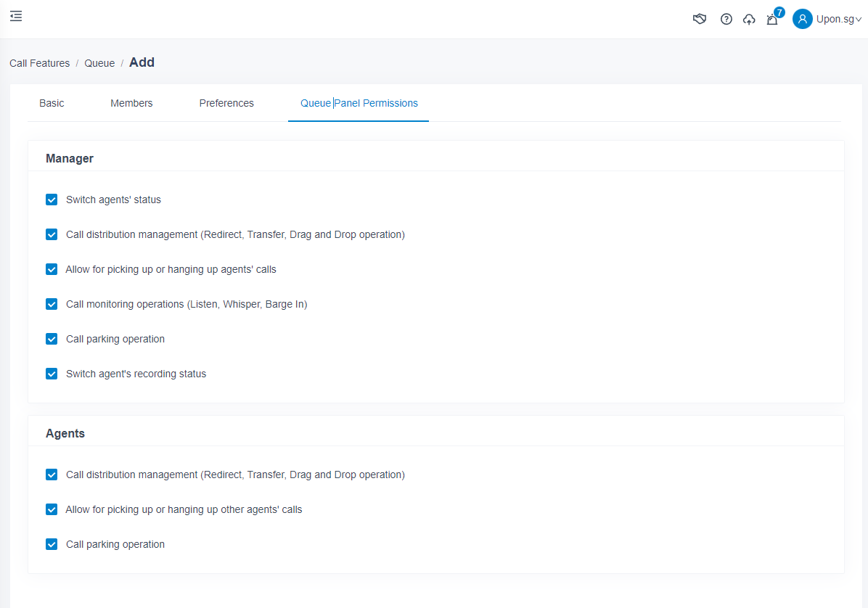
Task: Open the Queue breadcrumb link
Action: tap(99, 63)
